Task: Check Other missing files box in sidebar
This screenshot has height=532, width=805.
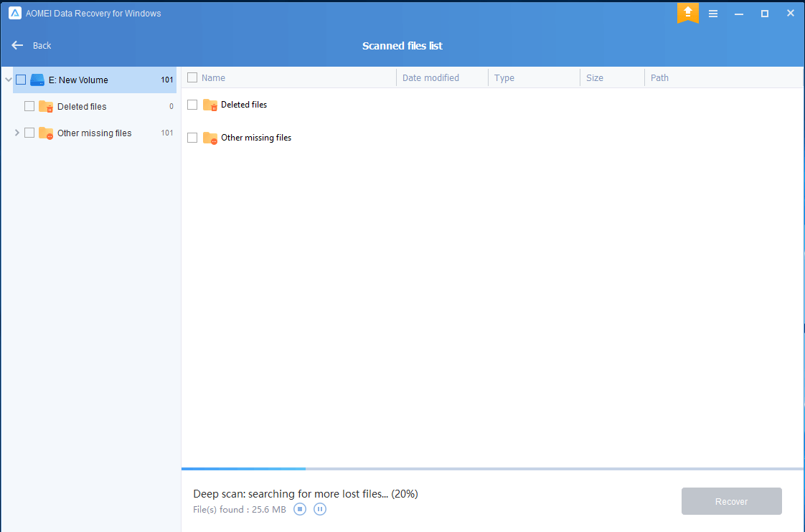Action: (29, 133)
